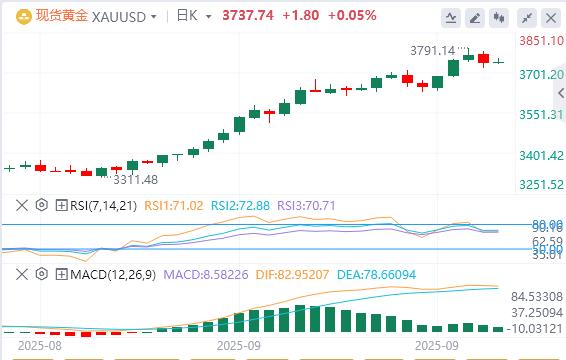Open the 日K timeframe dropdown
This screenshot has height=360, width=566.
pos(194,16)
